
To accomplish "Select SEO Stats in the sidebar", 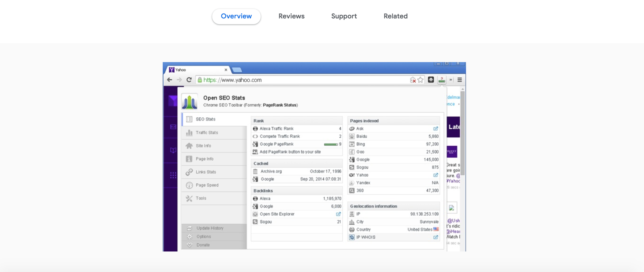I will tap(214, 119).
